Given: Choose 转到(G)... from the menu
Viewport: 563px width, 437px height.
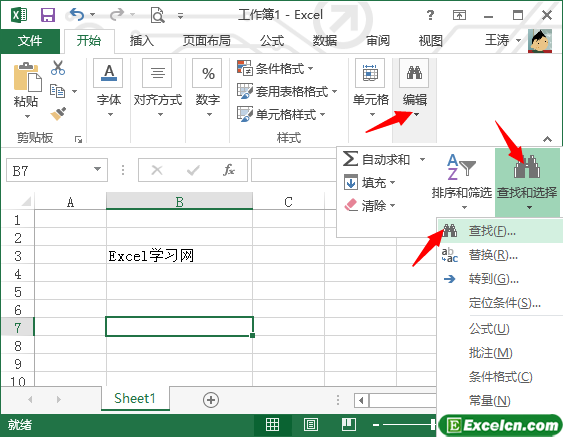Looking at the screenshot, I should pos(500,279).
